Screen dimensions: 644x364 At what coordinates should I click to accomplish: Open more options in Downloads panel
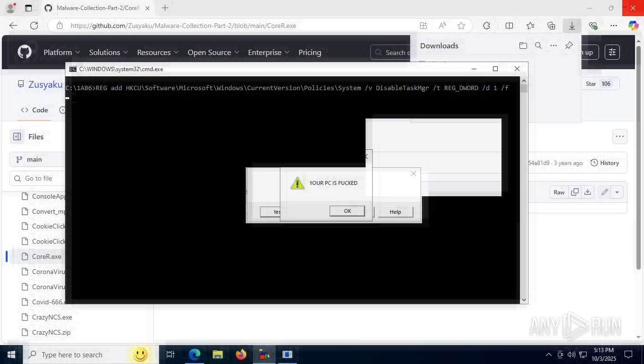pyautogui.click(x=554, y=45)
